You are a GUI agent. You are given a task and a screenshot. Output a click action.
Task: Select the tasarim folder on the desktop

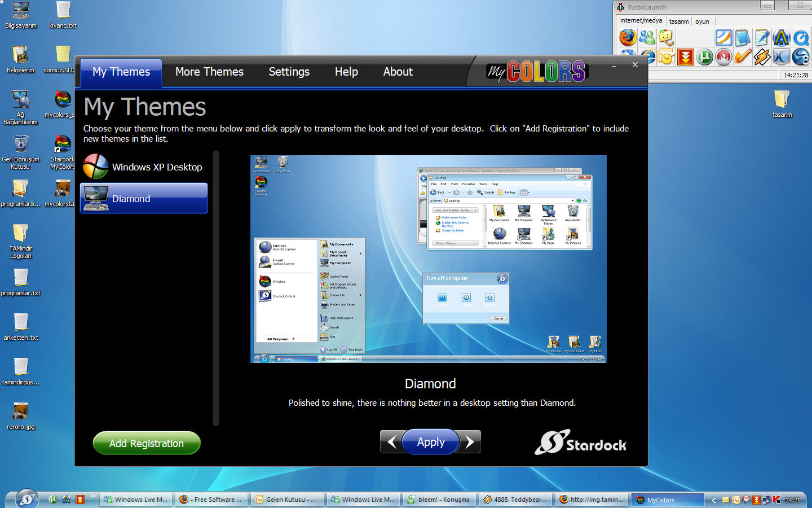point(782,104)
